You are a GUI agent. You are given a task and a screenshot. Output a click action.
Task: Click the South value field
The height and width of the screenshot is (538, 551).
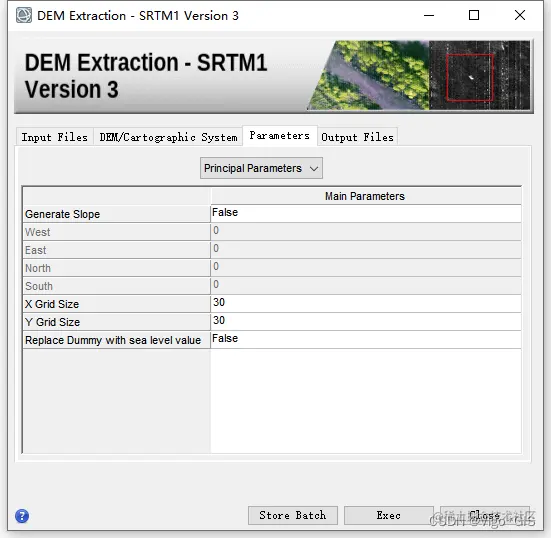[x=366, y=285]
